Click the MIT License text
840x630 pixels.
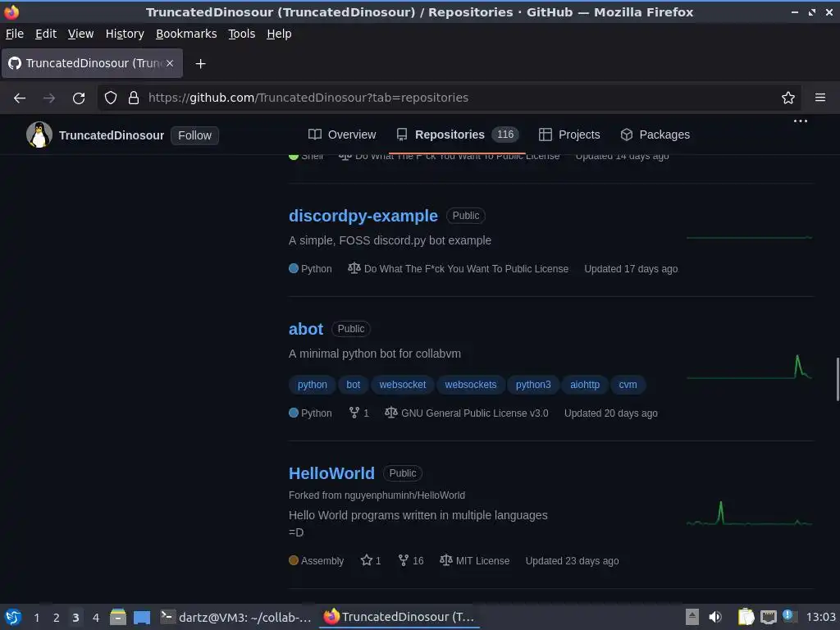482,560
